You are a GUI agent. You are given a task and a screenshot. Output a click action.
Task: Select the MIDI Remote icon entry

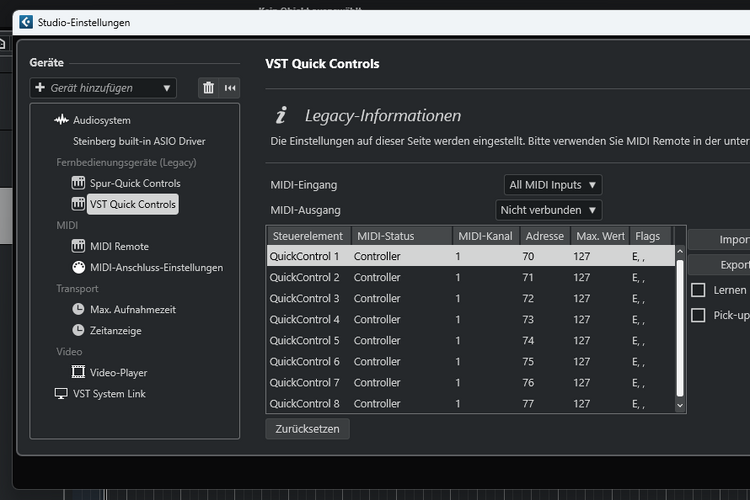(79, 246)
